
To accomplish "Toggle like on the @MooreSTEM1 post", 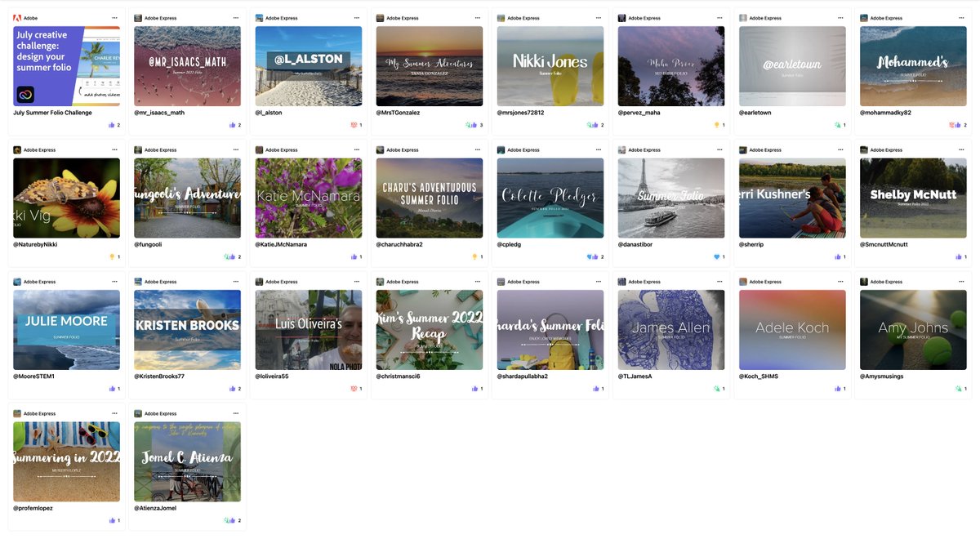I will point(113,388).
